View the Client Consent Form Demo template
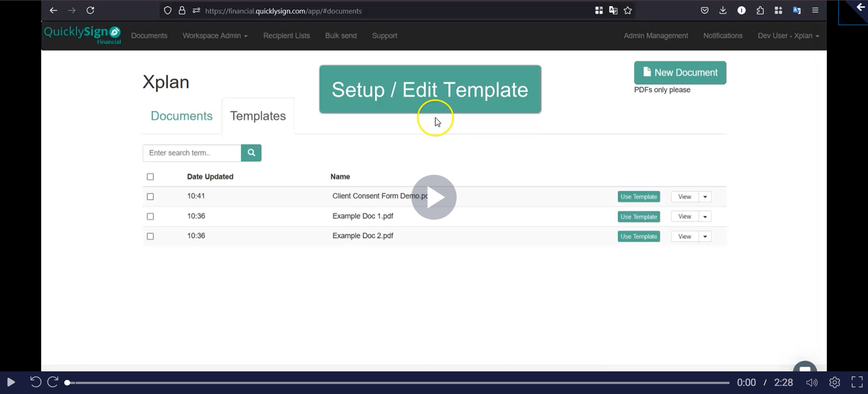Viewport: 868px width, 394px height. (685, 197)
